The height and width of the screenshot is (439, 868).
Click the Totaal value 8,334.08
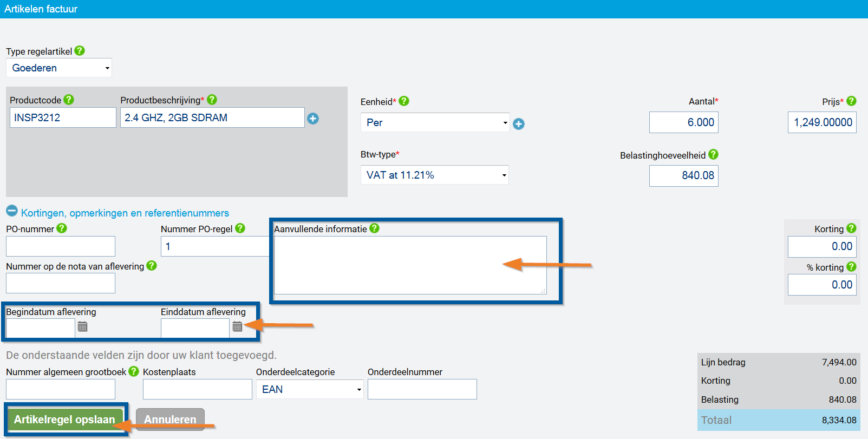coord(839,420)
